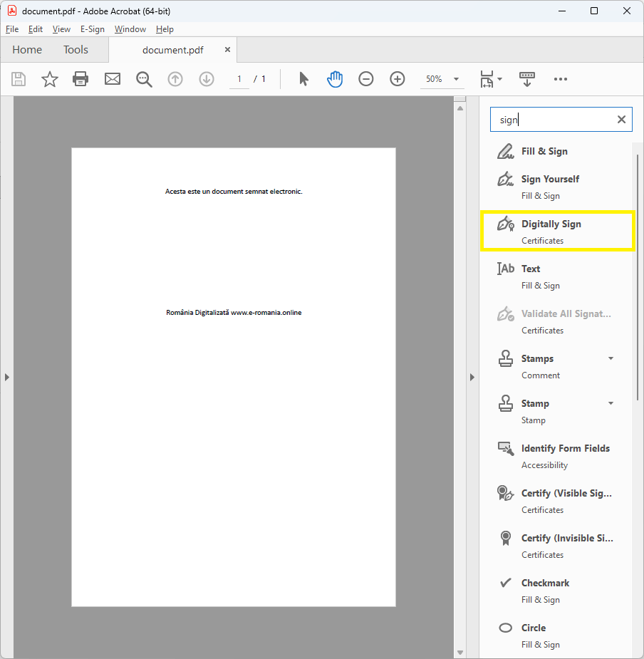The width and height of the screenshot is (644, 659).
Task: Expand the Stamps Comment dropdown arrow
Action: coord(611,359)
